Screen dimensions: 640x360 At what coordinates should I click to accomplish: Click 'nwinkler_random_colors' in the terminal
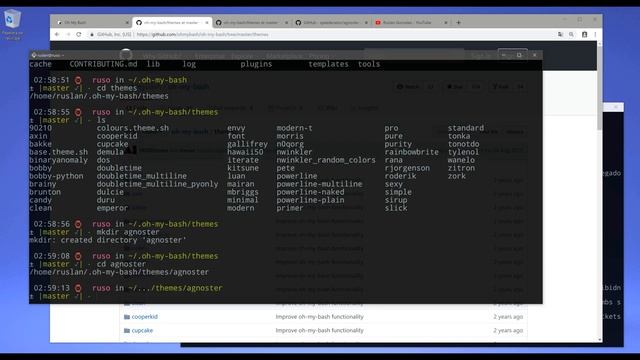(x=326, y=160)
